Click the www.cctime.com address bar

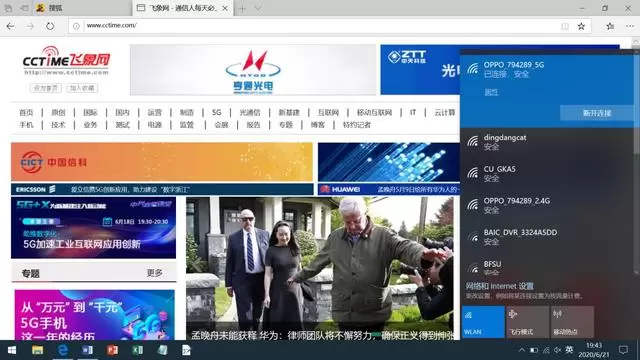pos(318,26)
